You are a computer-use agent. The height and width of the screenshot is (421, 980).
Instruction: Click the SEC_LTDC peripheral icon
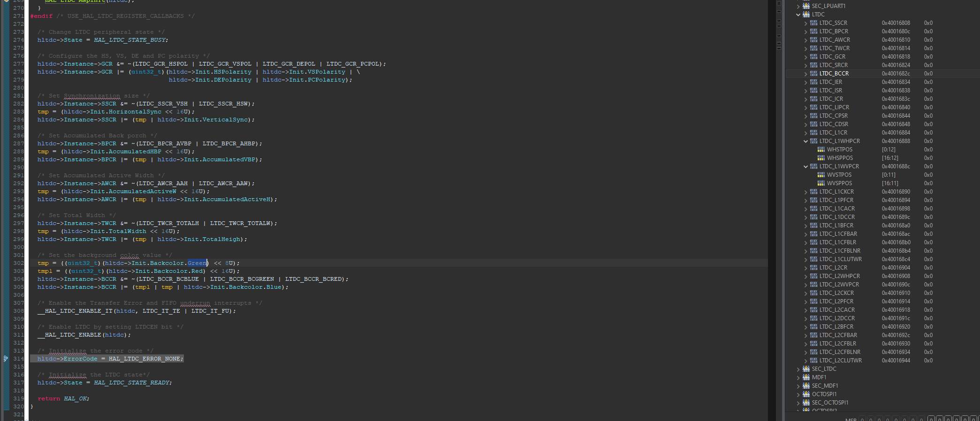(x=806, y=369)
